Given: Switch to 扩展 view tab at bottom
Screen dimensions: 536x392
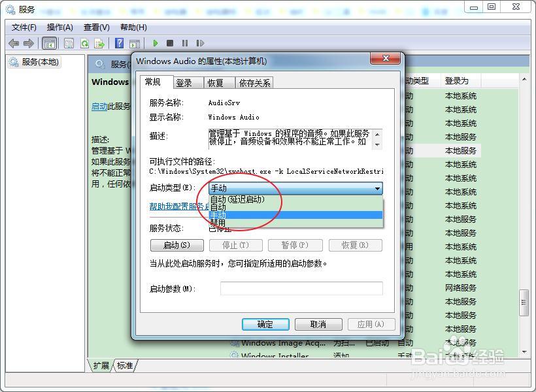Looking at the screenshot, I should pos(101,366).
